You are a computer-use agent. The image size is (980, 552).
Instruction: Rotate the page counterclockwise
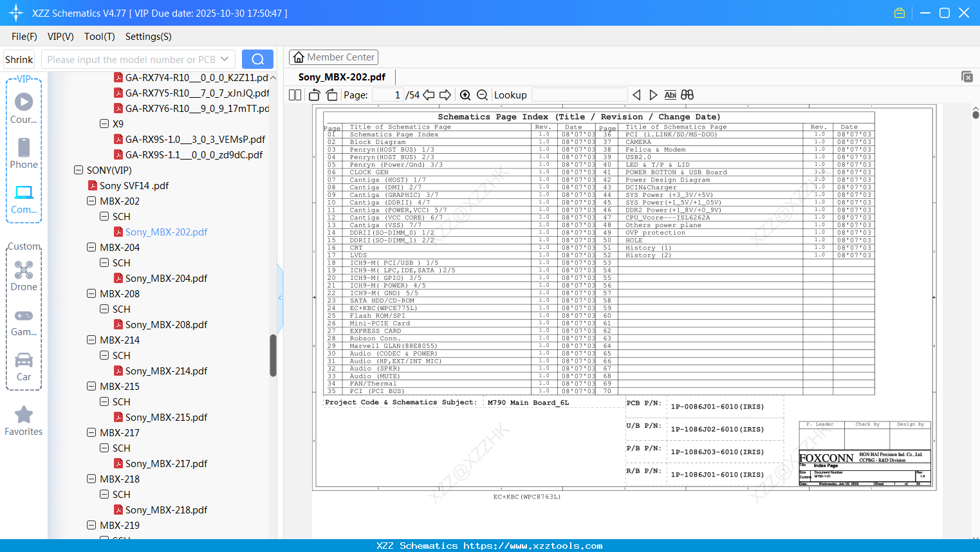tap(315, 95)
